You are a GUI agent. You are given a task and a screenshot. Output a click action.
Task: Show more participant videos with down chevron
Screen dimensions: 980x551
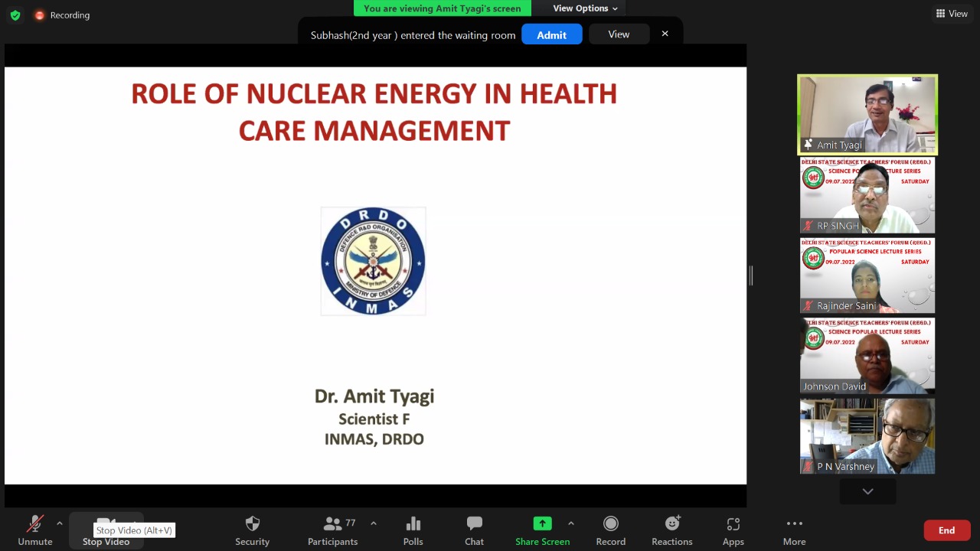pos(867,491)
